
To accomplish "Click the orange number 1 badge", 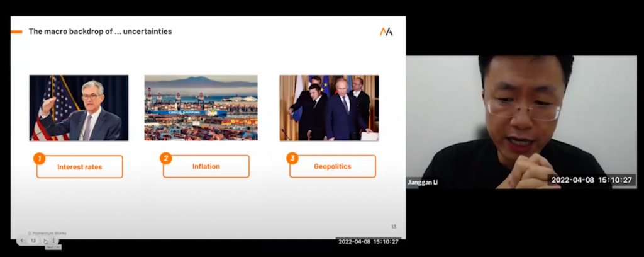I will point(39,158).
